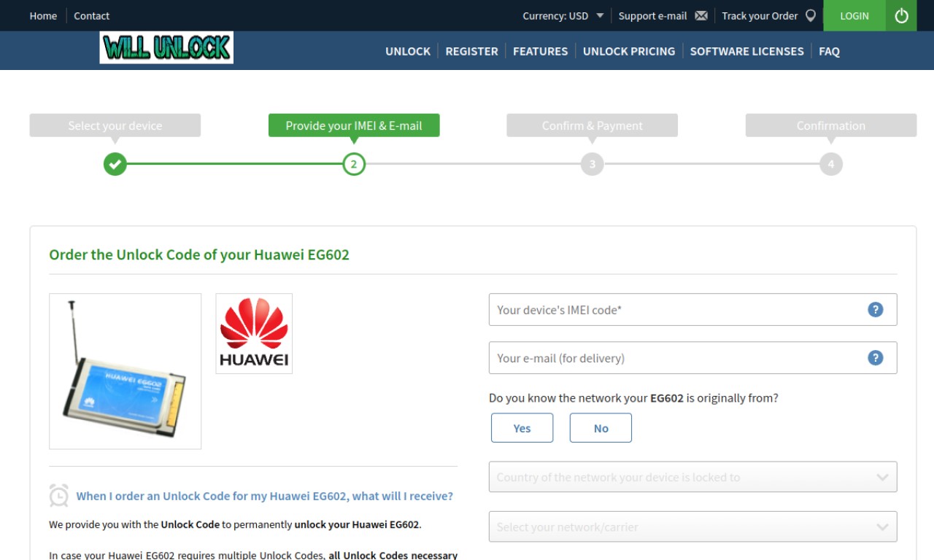Click the Confirmation step label
The width and height of the screenshot is (934, 560).
point(831,125)
